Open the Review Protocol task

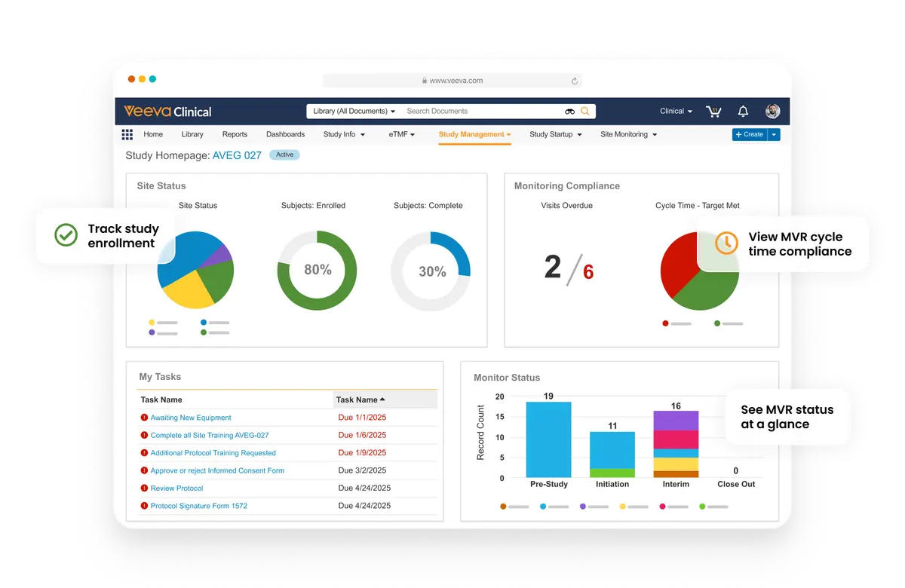pyautogui.click(x=177, y=488)
